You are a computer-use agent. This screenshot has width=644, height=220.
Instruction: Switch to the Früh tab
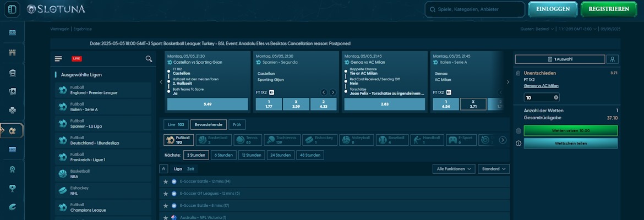237,124
